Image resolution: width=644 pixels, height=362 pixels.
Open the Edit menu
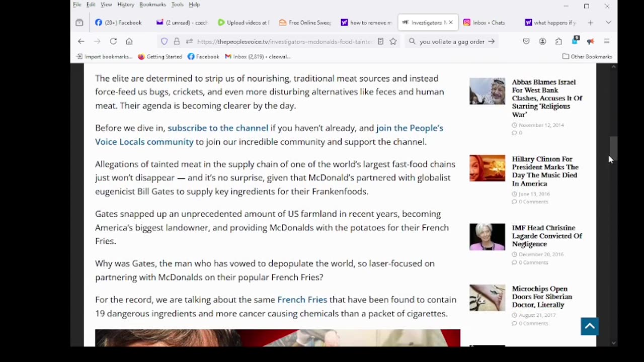pos(91,5)
